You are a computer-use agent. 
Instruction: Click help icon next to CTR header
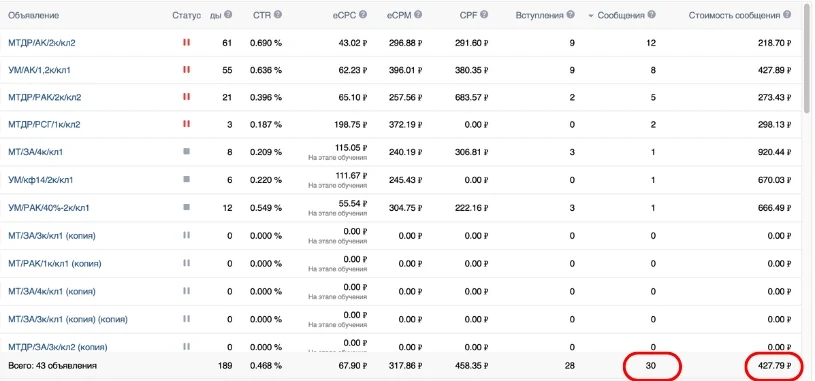[x=278, y=15]
